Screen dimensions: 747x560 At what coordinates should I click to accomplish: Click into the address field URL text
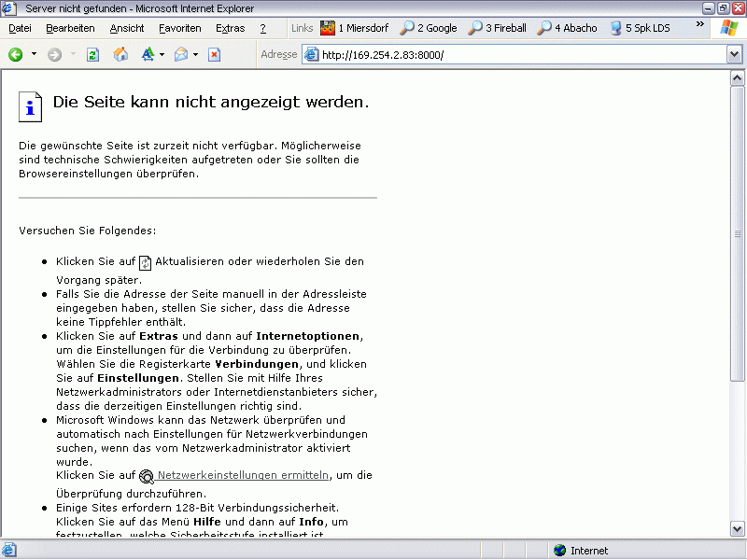point(467,54)
